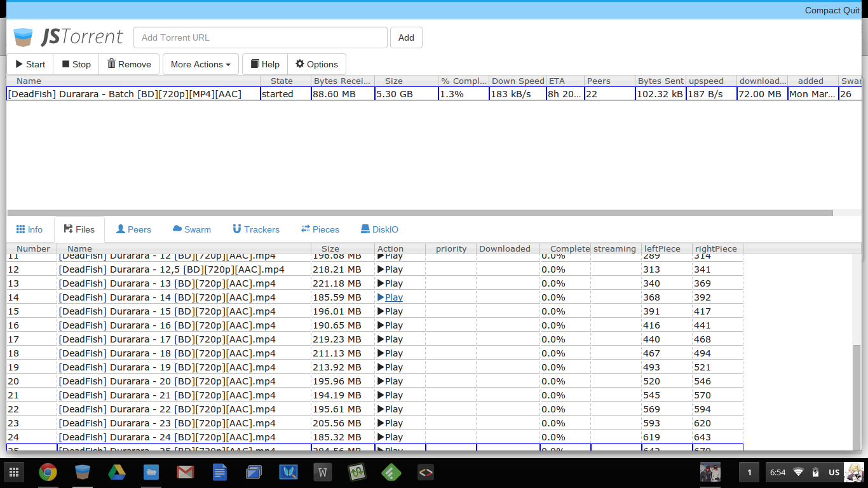
Task: Open the Options settings button
Action: click(316, 64)
